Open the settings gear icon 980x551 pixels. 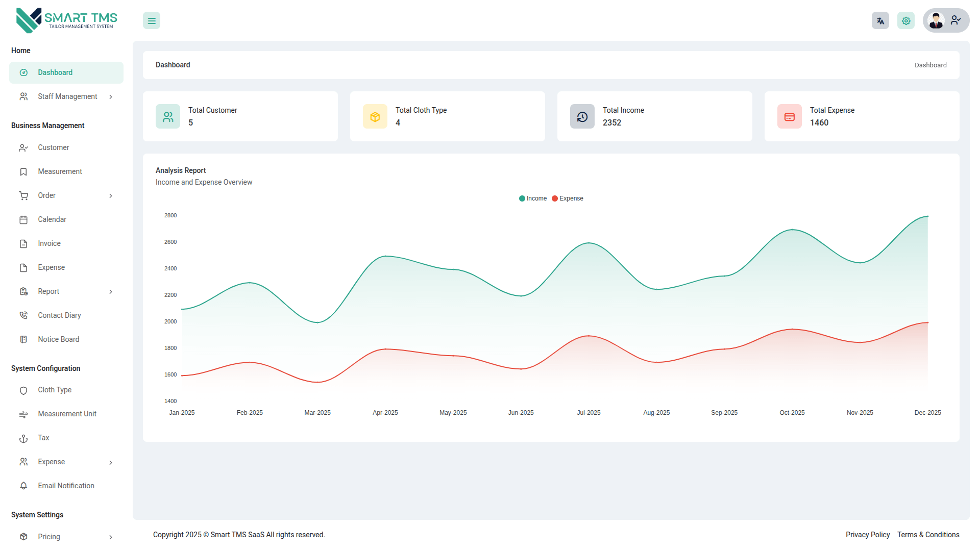pyautogui.click(x=905, y=21)
